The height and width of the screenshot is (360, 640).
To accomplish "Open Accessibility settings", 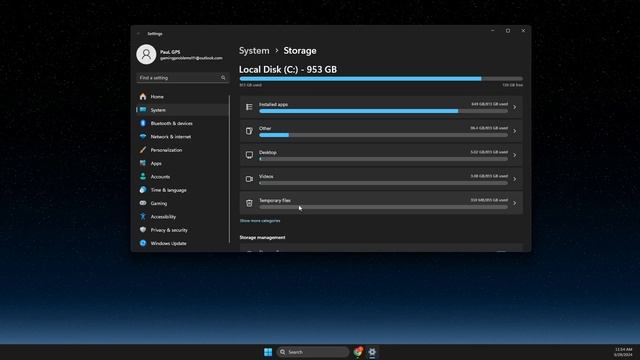I will (x=182, y=216).
